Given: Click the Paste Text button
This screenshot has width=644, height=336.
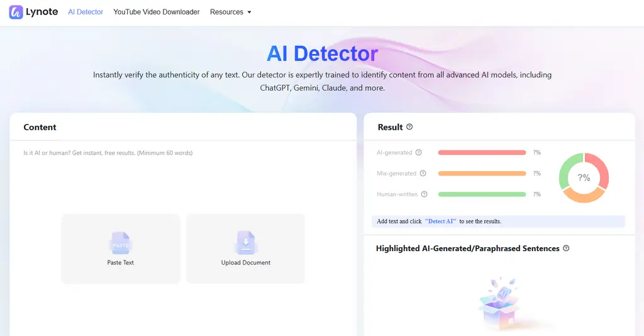Looking at the screenshot, I should [120, 249].
